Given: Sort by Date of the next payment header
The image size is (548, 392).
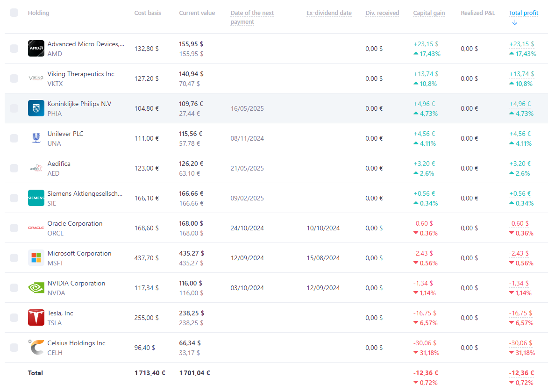Looking at the screenshot, I should pyautogui.click(x=252, y=17).
